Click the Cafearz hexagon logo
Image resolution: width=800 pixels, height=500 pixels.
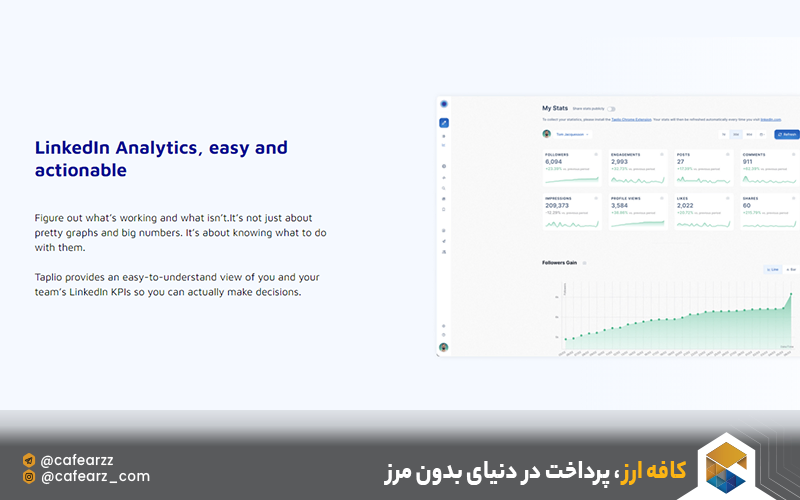pos(726,464)
